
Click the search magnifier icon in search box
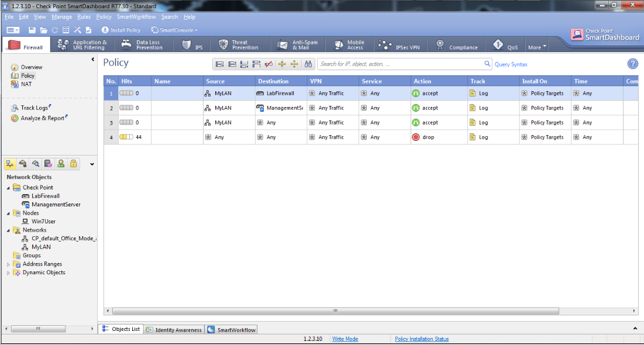click(487, 64)
